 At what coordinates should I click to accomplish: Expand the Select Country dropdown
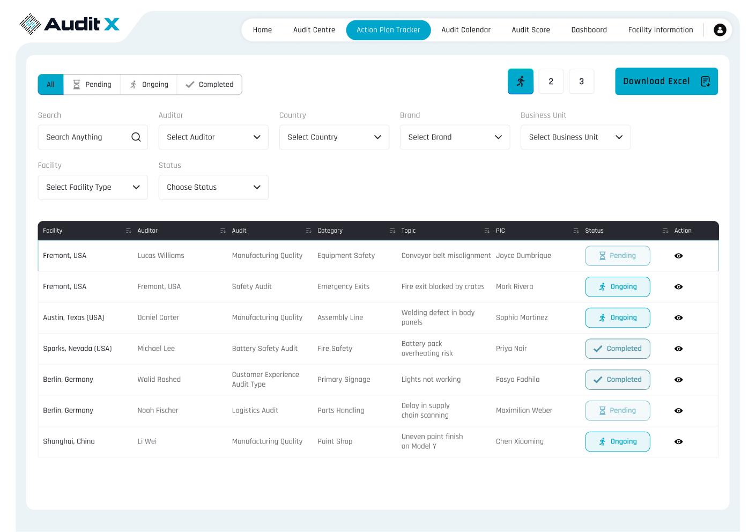pos(334,137)
